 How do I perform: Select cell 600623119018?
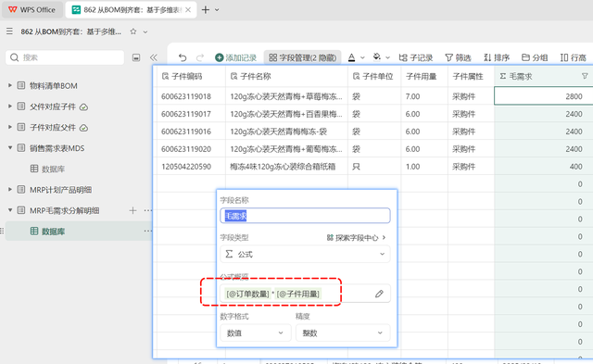point(192,96)
